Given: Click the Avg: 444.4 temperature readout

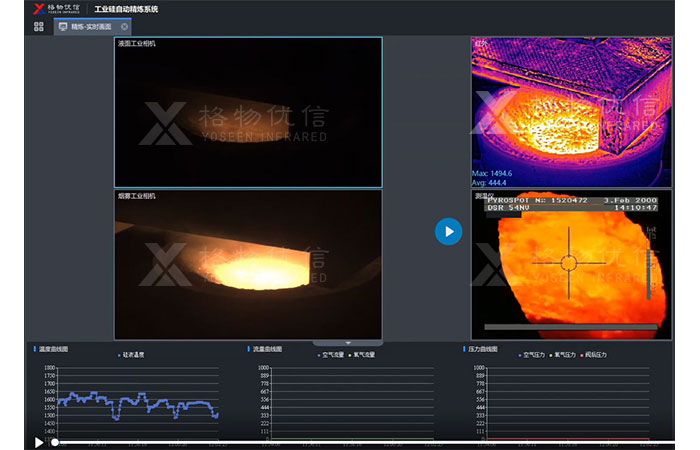Looking at the screenshot, I should coord(489,183).
